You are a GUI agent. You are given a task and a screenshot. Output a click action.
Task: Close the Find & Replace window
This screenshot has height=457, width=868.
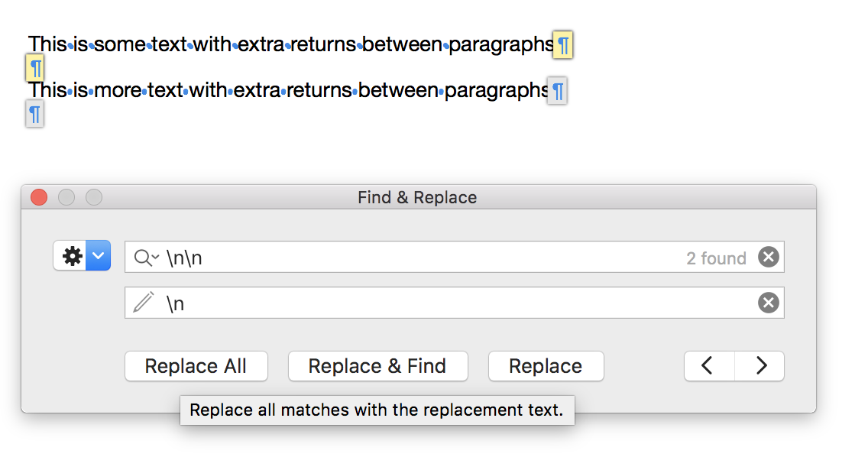coord(39,198)
